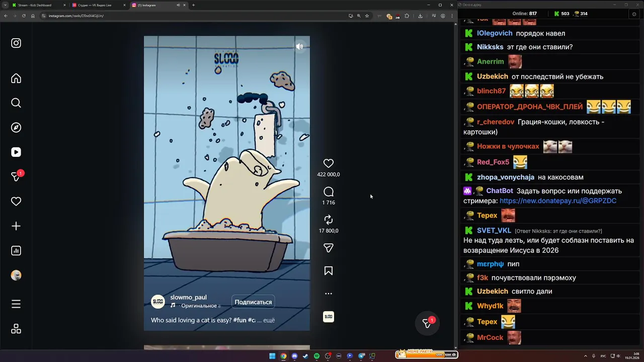
Task: Open Messages with red badge in sidebar
Action: [16, 176]
